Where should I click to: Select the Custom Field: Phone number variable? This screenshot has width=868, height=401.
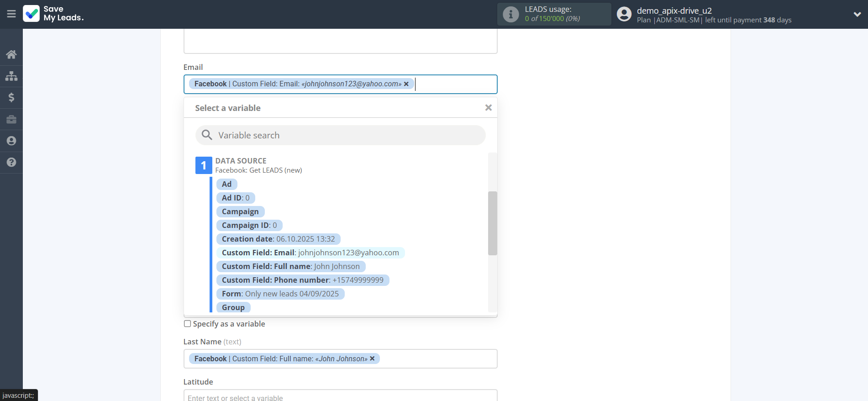(302, 280)
